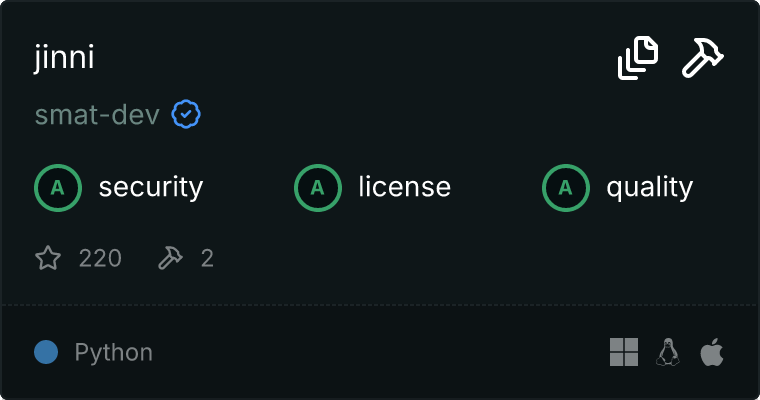Open the smat-dev author link

coord(97,115)
